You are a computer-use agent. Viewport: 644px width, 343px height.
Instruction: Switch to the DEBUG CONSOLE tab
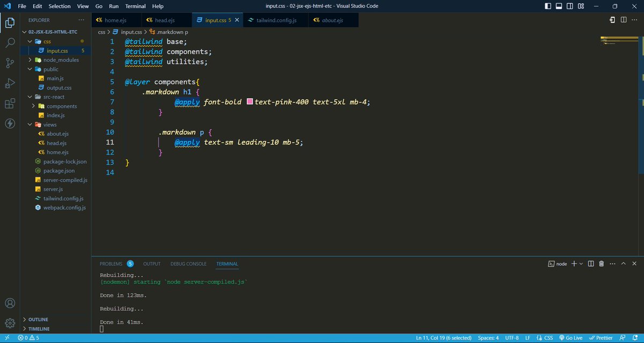(188, 264)
